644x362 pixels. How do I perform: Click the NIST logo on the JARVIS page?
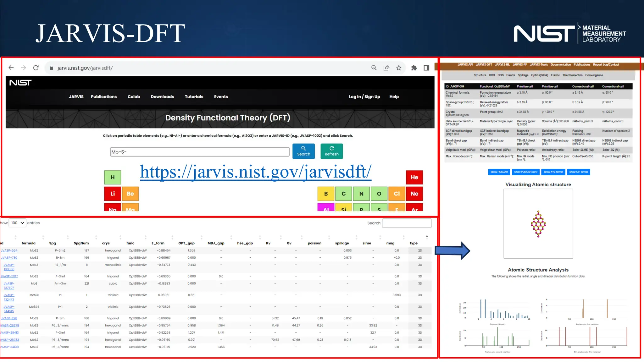20,83
